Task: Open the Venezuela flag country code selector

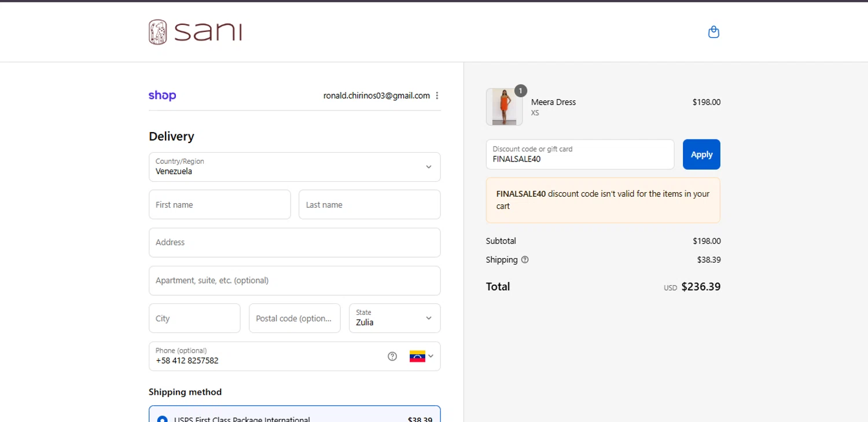Action: click(x=421, y=356)
